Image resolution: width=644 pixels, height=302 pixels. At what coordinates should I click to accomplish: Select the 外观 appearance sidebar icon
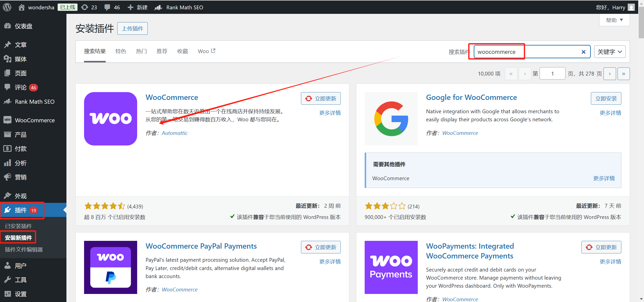[x=8, y=195]
